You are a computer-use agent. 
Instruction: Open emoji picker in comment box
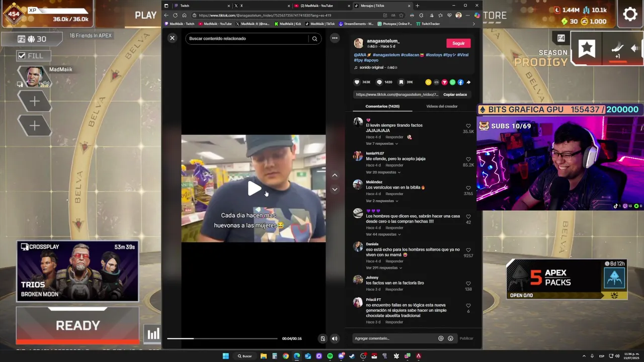(x=450, y=338)
